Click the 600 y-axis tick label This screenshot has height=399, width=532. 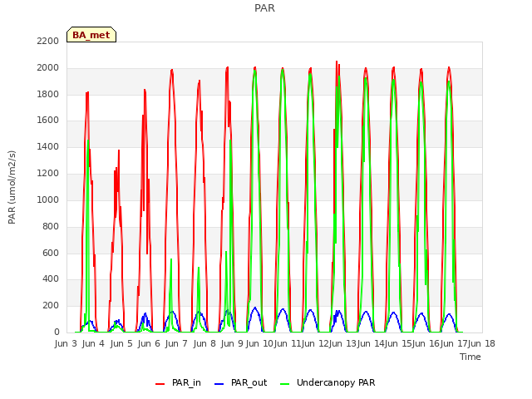(51, 253)
